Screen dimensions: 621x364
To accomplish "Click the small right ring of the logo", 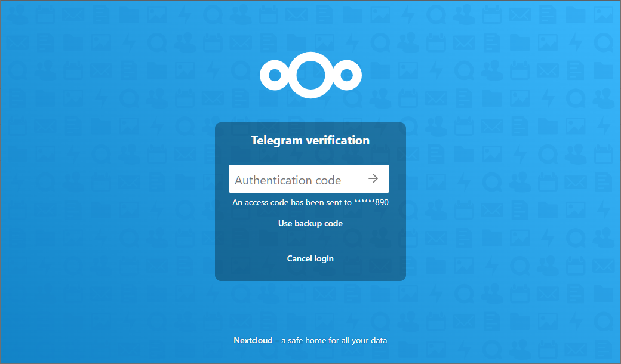I will [x=346, y=75].
